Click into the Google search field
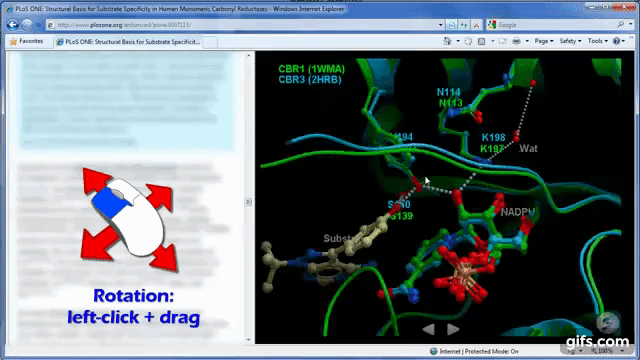This screenshot has width=640, height=360. click(x=555, y=25)
